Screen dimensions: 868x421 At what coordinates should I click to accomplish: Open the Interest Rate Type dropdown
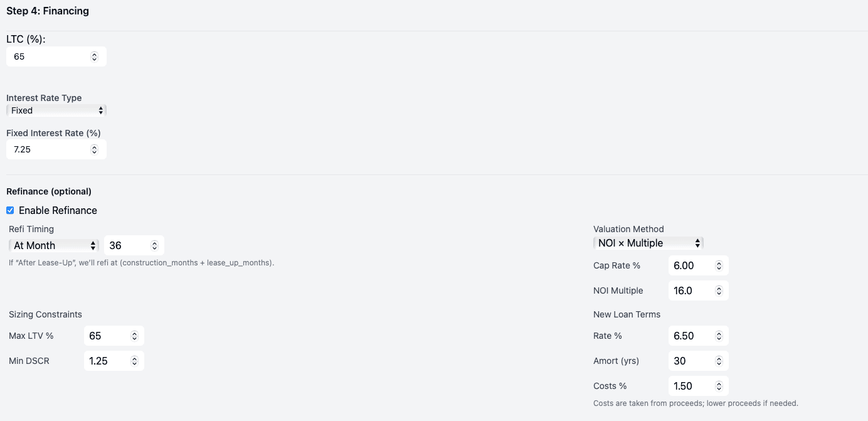coord(56,110)
